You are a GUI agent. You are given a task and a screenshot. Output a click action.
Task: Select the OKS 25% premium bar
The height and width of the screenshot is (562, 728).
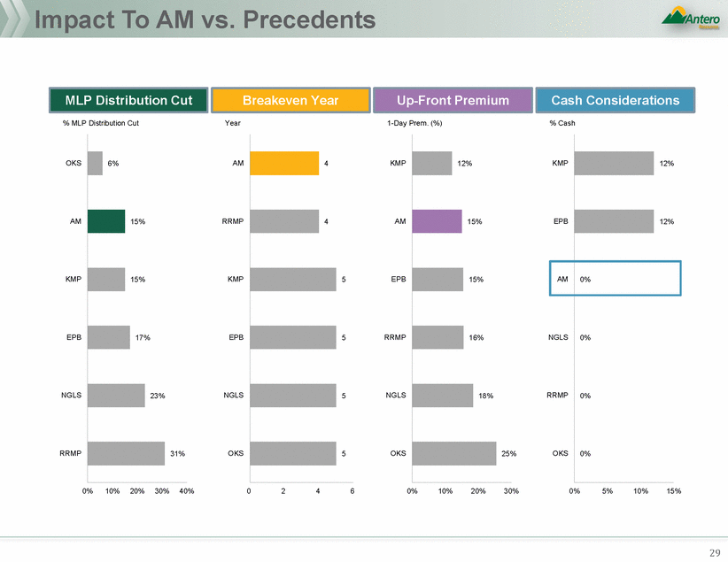click(453, 453)
